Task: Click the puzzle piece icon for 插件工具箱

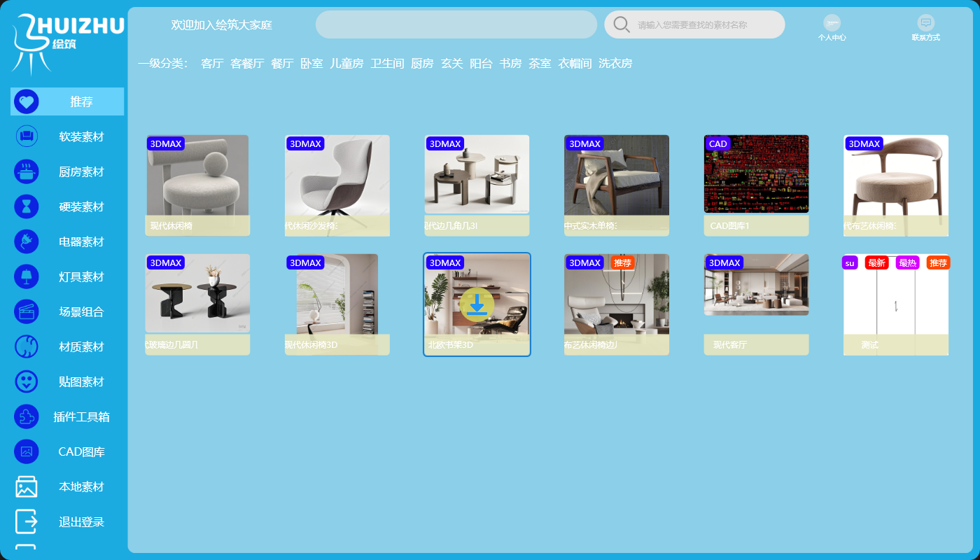Action: tap(27, 416)
